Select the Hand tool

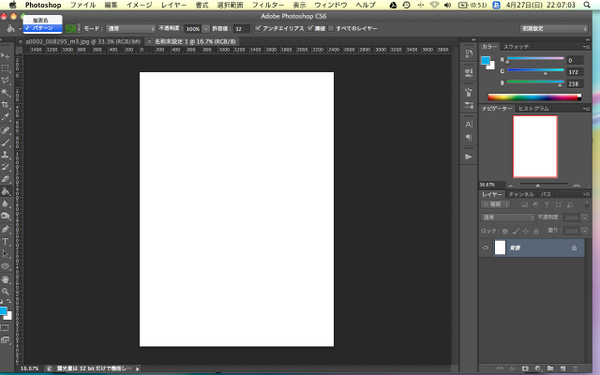[x=5, y=279]
